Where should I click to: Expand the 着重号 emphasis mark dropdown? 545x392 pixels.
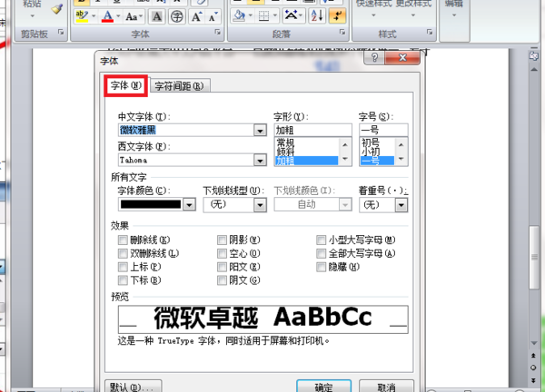[401, 205]
